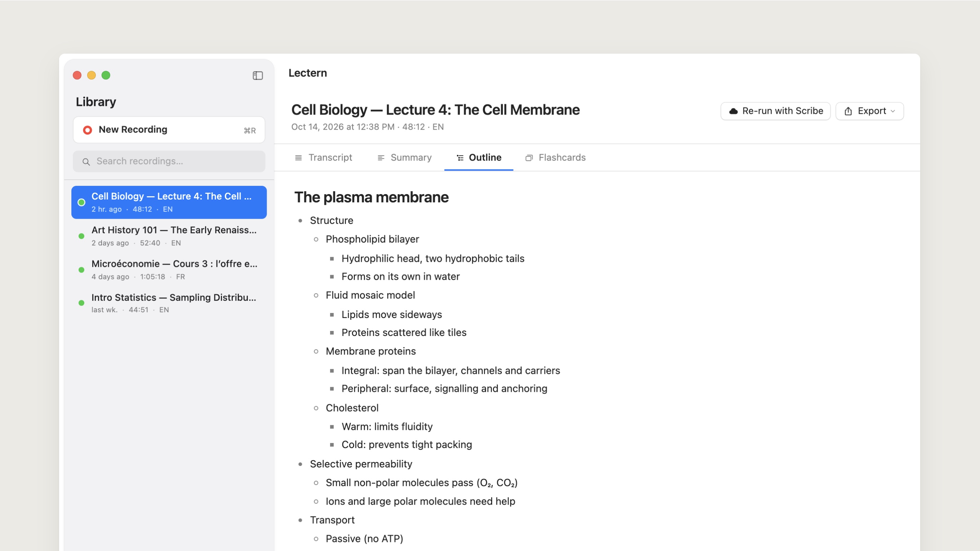Image resolution: width=980 pixels, height=551 pixels.
Task: Go to the Flashcards tab
Action: [556, 157]
